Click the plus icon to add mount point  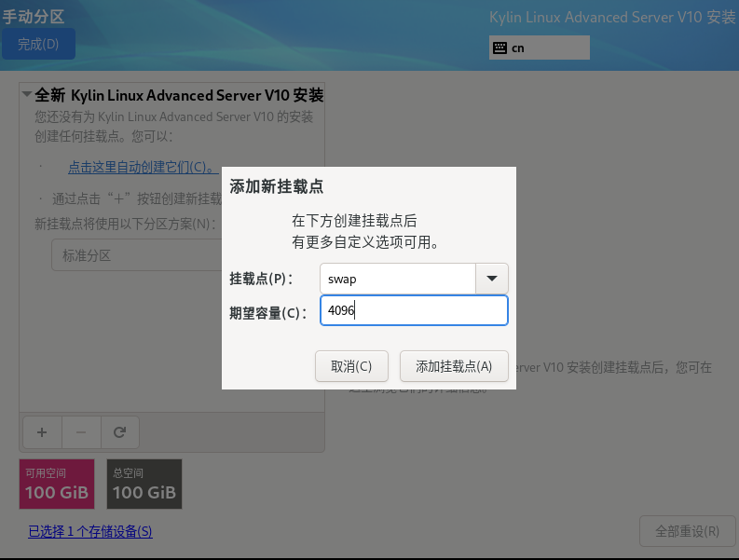(x=42, y=432)
